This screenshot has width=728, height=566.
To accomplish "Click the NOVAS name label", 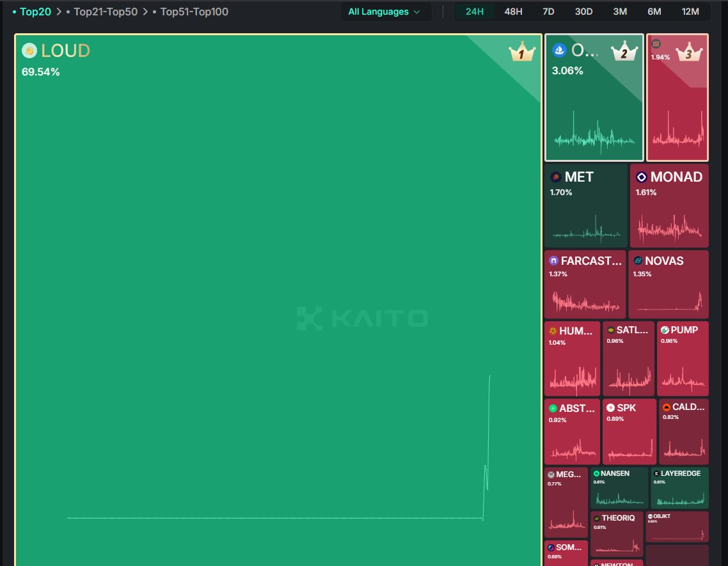I will coord(664,261).
